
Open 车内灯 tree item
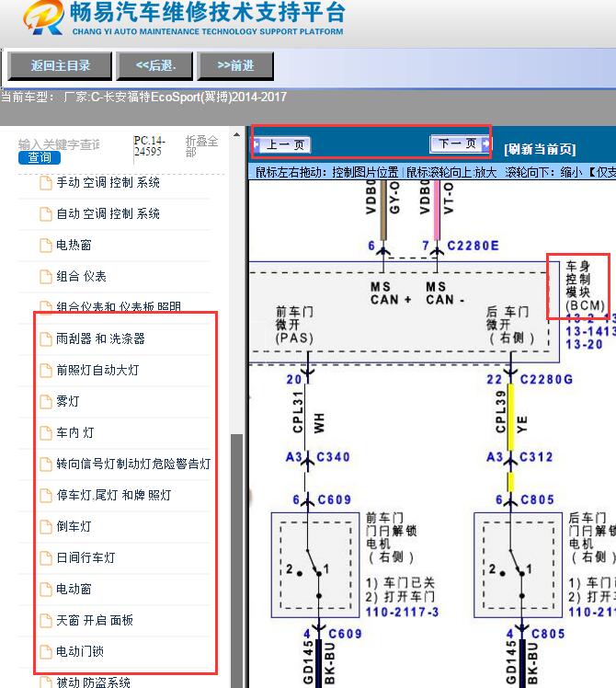coord(75,432)
